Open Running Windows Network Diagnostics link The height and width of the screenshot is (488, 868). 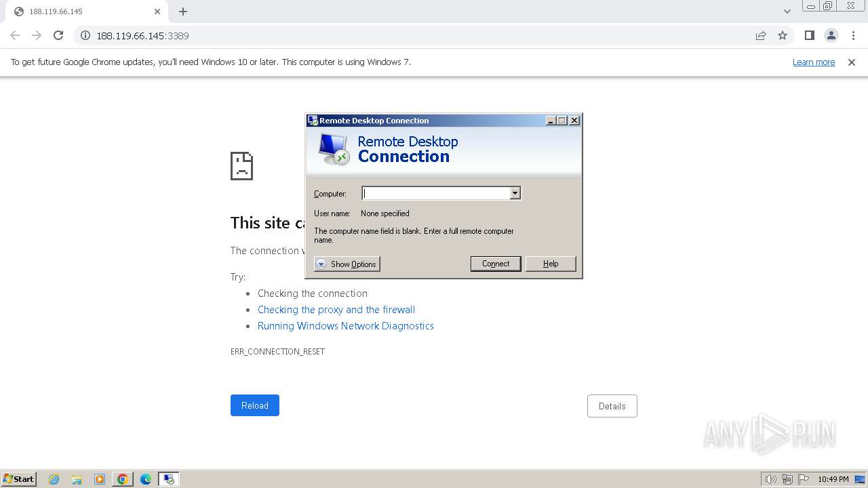(346, 326)
